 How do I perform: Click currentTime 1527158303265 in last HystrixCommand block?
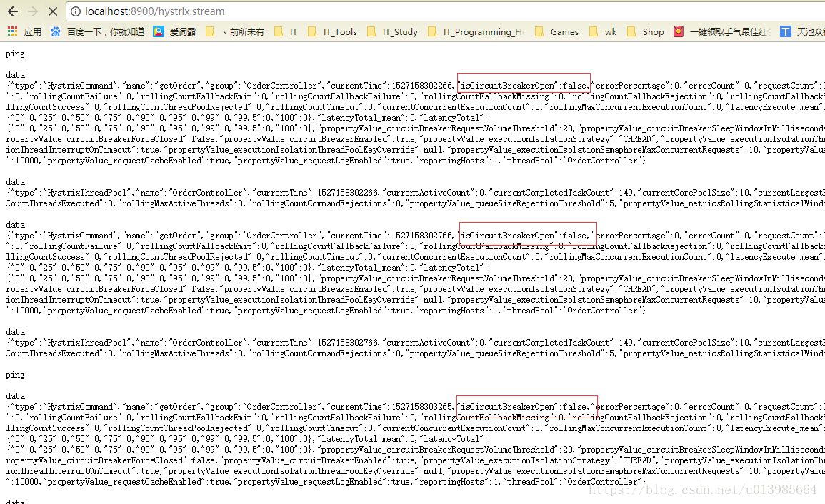click(391, 407)
